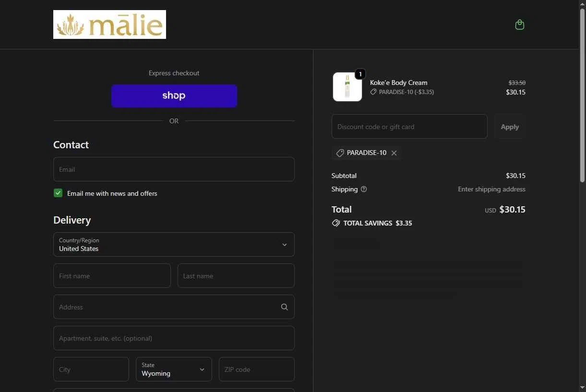This screenshot has width=586, height=392.
Task: Focus the Last name field
Action: click(236, 276)
